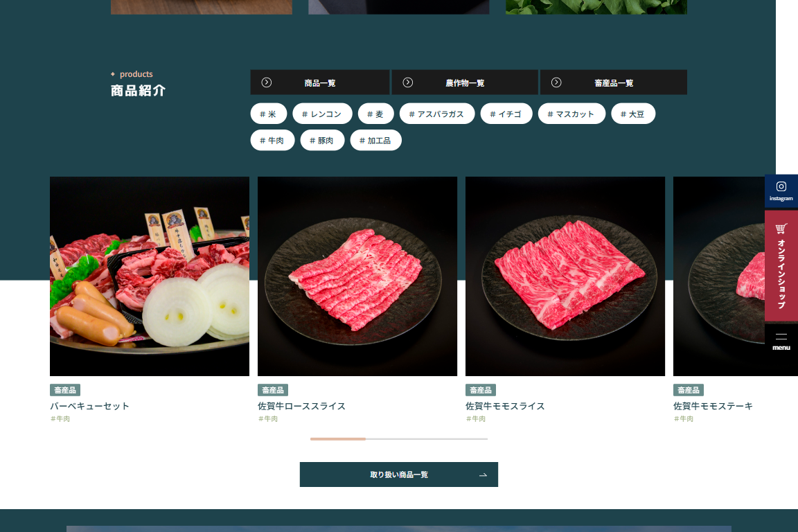
Task: Filter by the # レンコン tag
Action: pyautogui.click(x=322, y=114)
